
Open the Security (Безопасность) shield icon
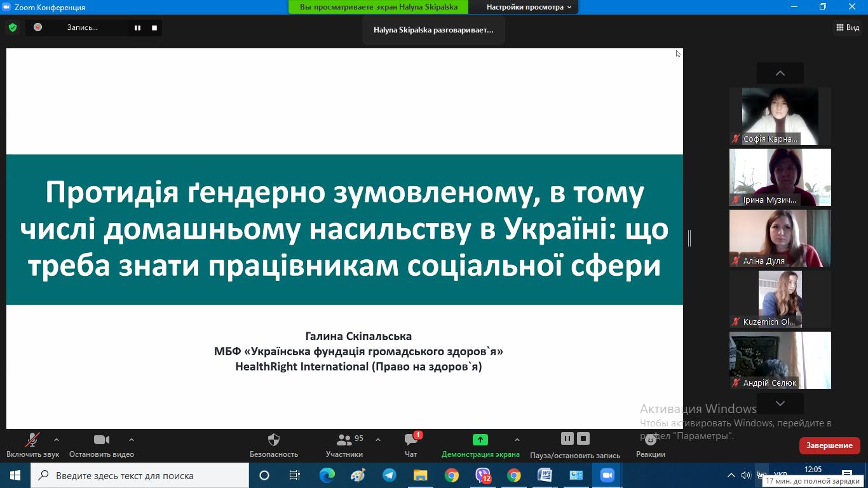[274, 440]
